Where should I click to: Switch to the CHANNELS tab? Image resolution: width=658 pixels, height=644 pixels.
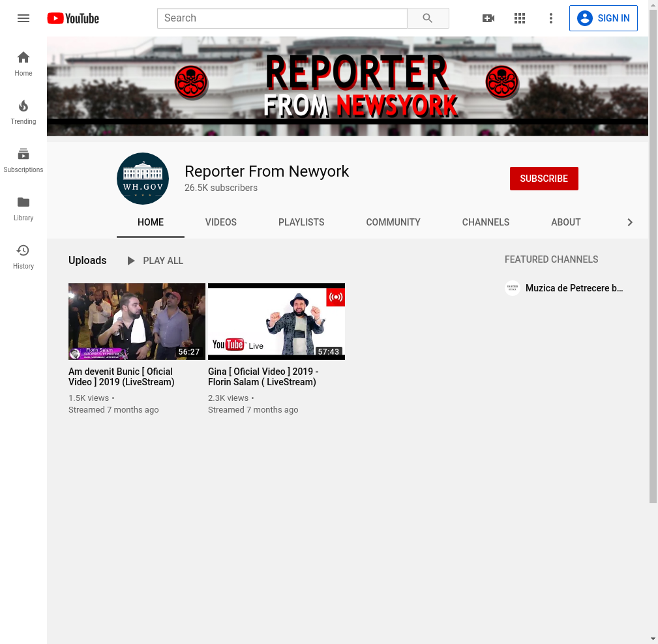[486, 222]
